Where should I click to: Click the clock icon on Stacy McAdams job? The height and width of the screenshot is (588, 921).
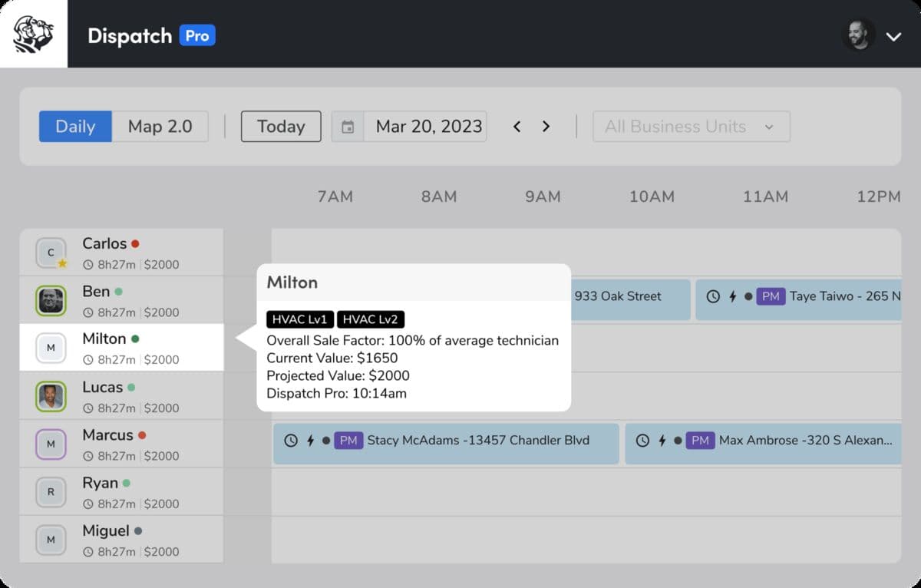pos(291,441)
